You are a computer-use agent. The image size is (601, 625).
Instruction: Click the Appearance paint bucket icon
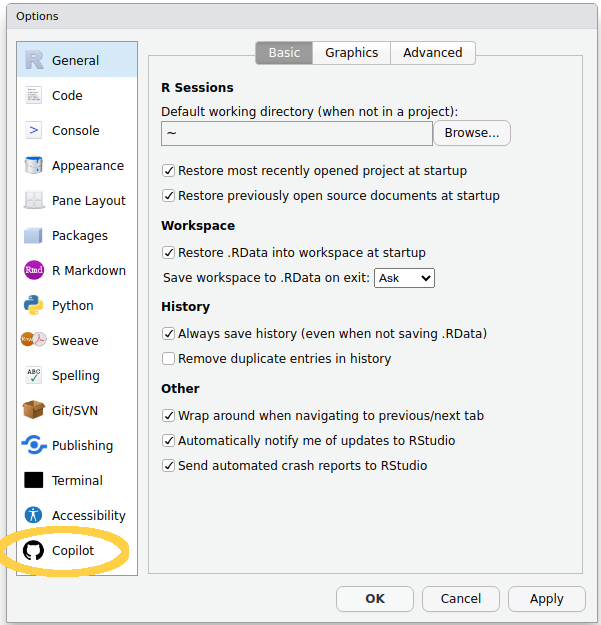point(33,165)
